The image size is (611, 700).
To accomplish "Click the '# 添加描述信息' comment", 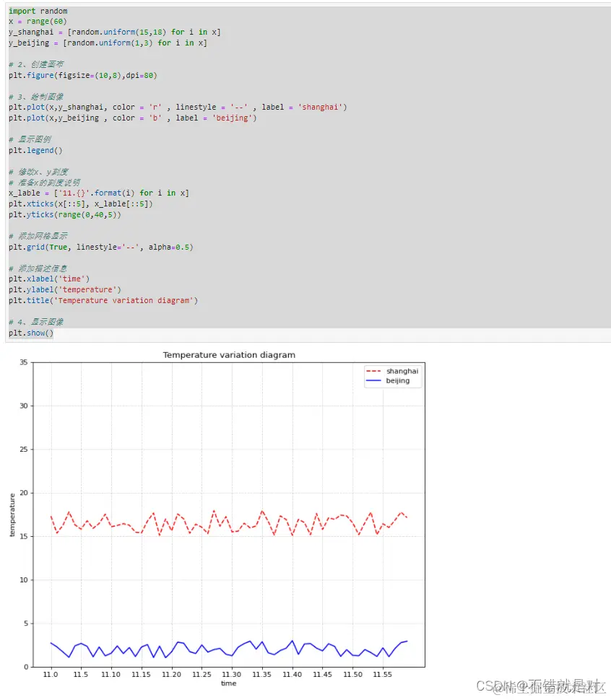I will click(x=38, y=268).
